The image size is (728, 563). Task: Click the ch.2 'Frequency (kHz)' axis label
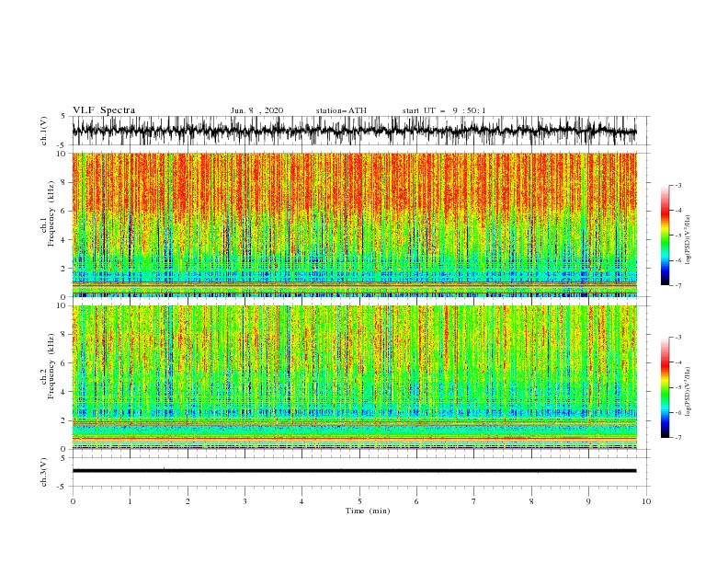pos(51,366)
